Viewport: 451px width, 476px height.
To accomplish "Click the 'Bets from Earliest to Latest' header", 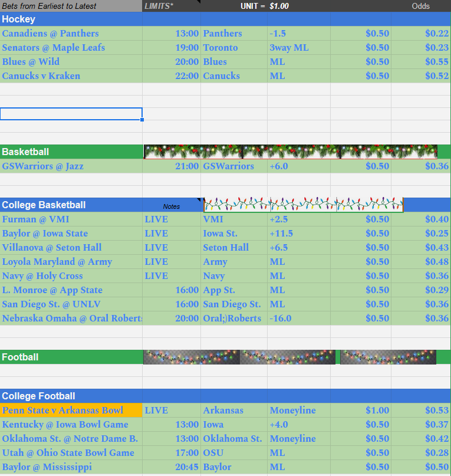I will pyautogui.click(x=71, y=6).
